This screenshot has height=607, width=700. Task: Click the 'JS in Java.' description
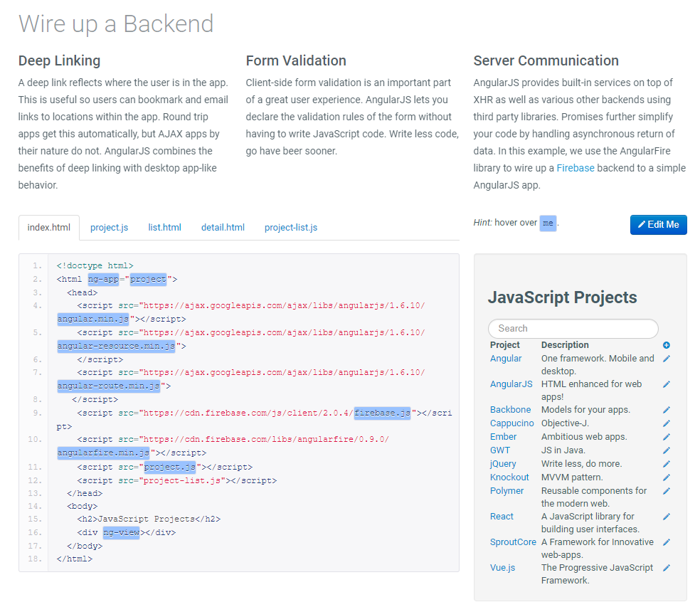pyautogui.click(x=563, y=450)
